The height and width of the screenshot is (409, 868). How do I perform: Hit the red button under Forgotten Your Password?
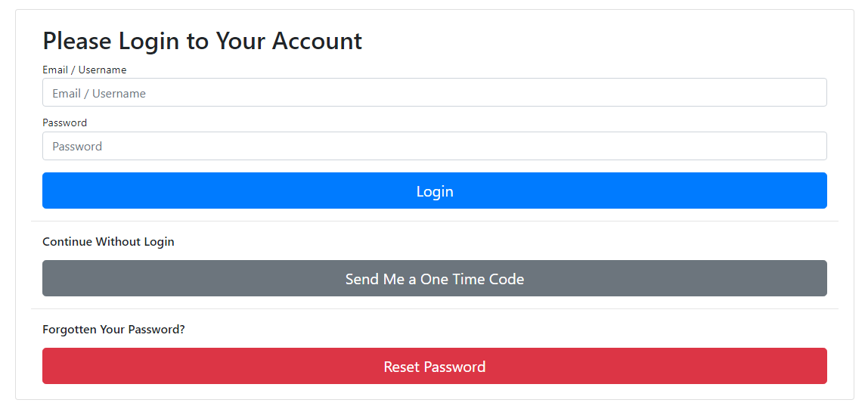click(x=434, y=367)
